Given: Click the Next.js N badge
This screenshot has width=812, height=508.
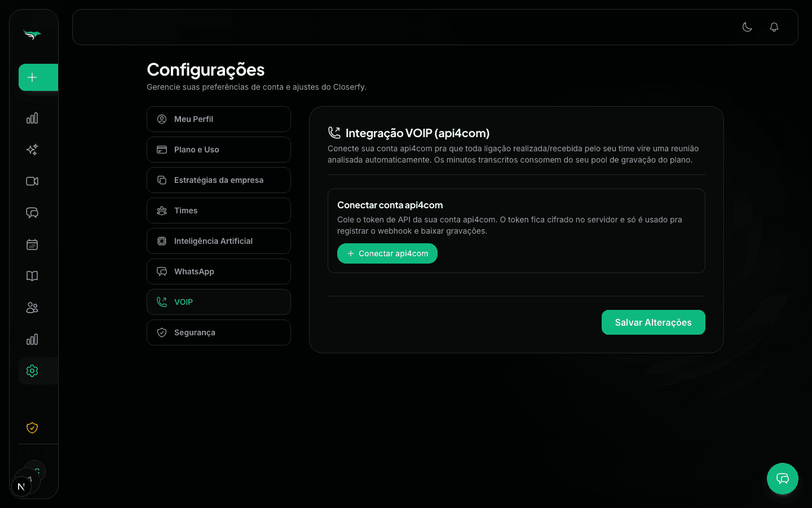Looking at the screenshot, I should (x=21, y=487).
